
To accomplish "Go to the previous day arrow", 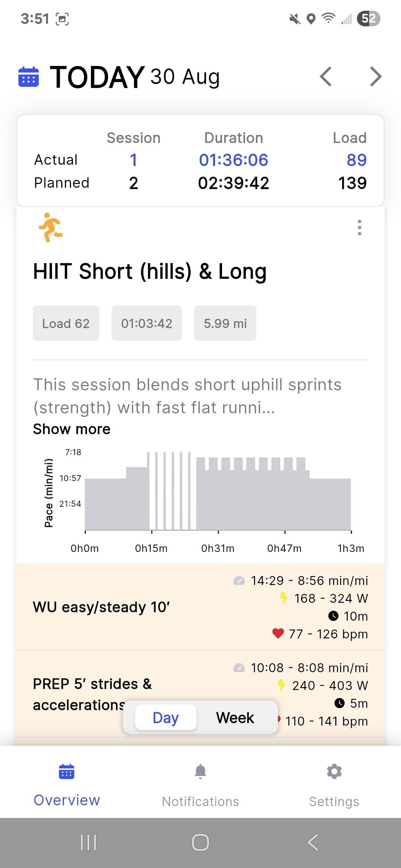I will 326,77.
